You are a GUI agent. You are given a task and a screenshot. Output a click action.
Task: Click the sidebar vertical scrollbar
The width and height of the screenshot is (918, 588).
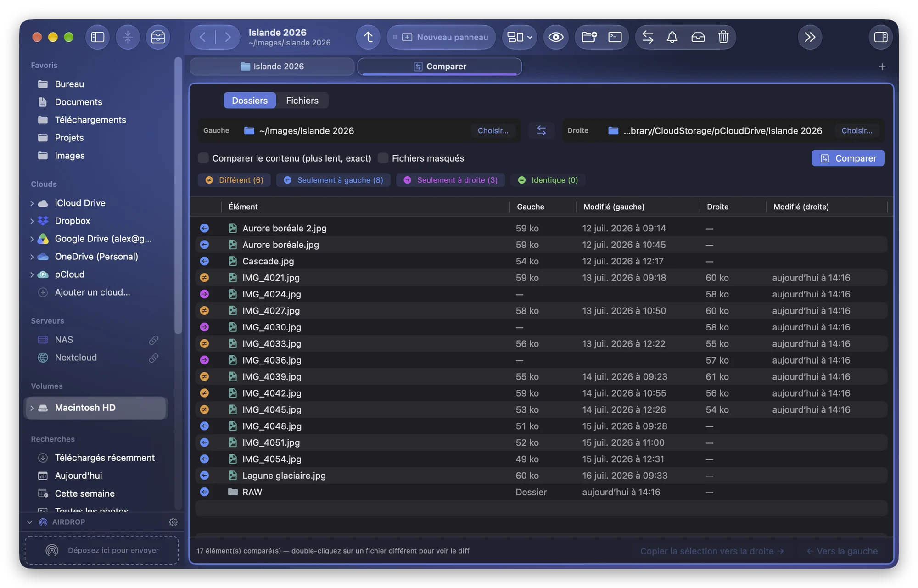coord(179,196)
